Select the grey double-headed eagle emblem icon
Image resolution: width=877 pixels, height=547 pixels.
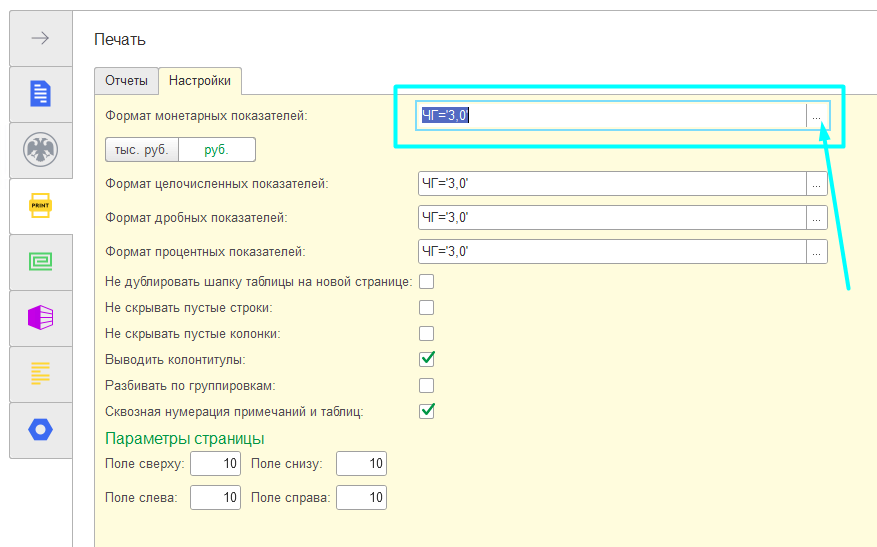[x=40, y=150]
